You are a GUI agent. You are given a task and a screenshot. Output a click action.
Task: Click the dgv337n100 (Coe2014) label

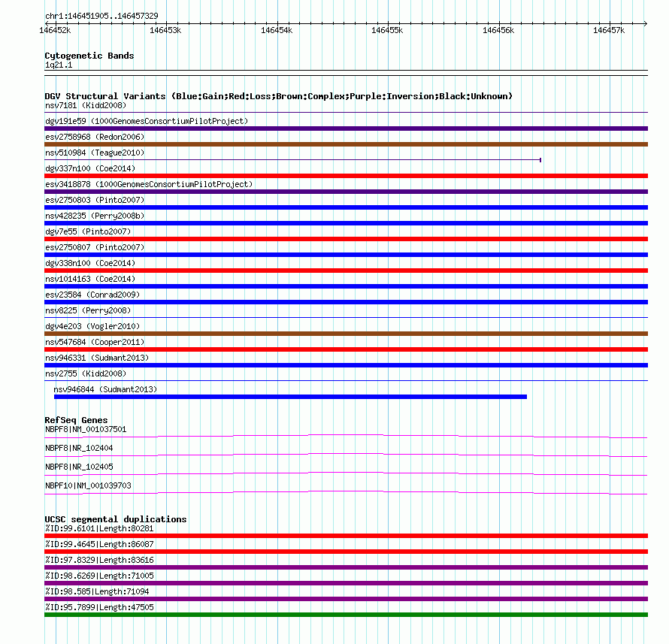pyautogui.click(x=90, y=168)
